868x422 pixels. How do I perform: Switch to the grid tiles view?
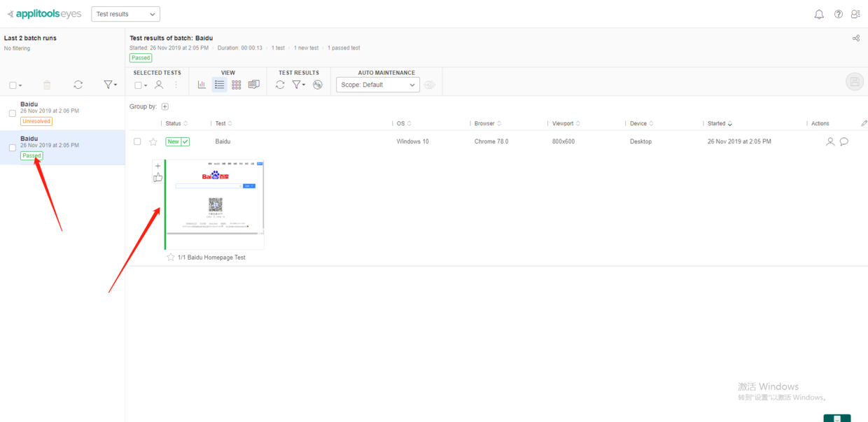coord(237,85)
